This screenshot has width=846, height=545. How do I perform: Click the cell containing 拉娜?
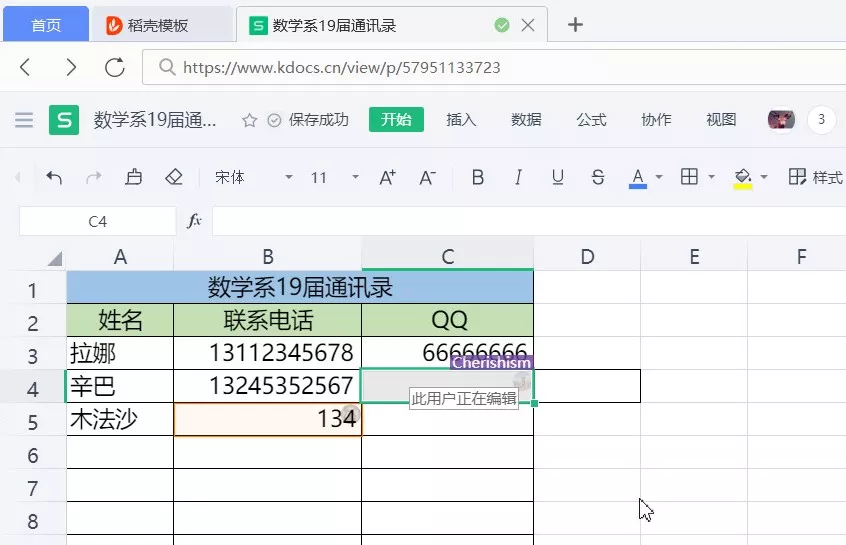120,353
